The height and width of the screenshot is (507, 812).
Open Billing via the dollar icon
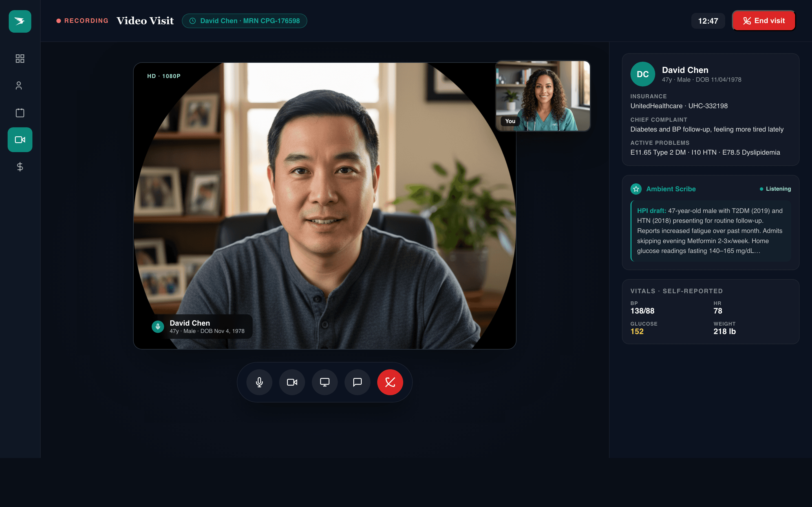coord(20,167)
